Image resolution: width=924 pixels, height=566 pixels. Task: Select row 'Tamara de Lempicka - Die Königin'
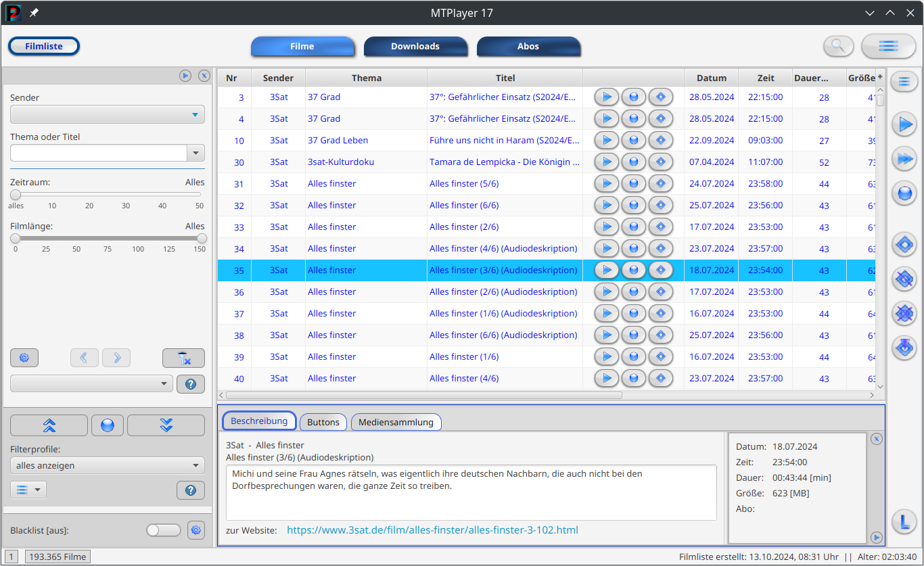coord(547,162)
